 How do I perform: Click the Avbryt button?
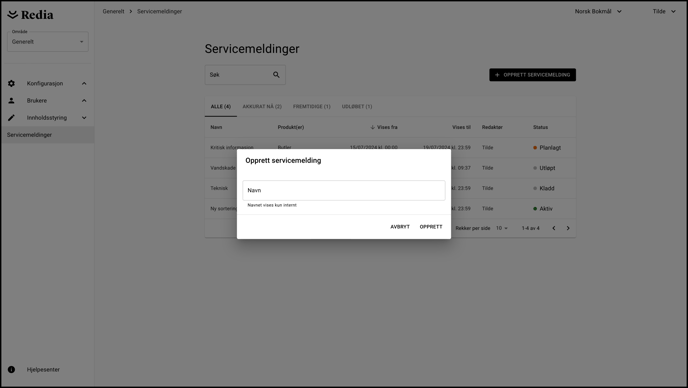tap(400, 227)
